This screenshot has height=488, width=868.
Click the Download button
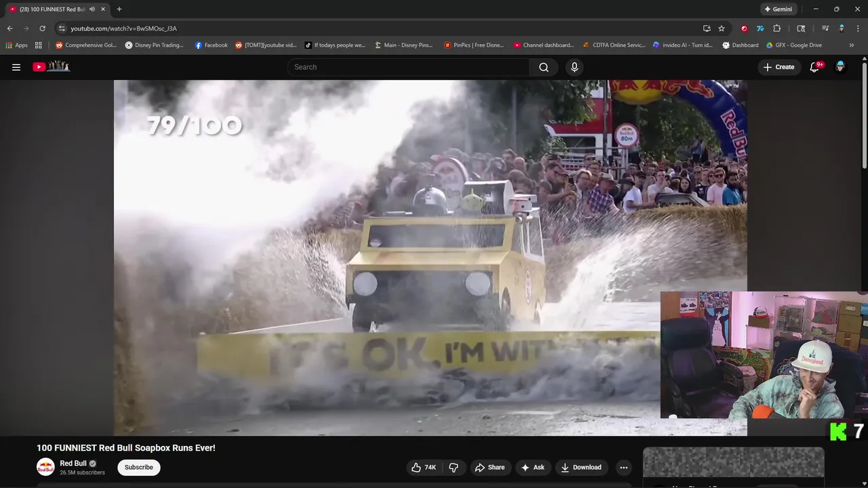(581, 467)
